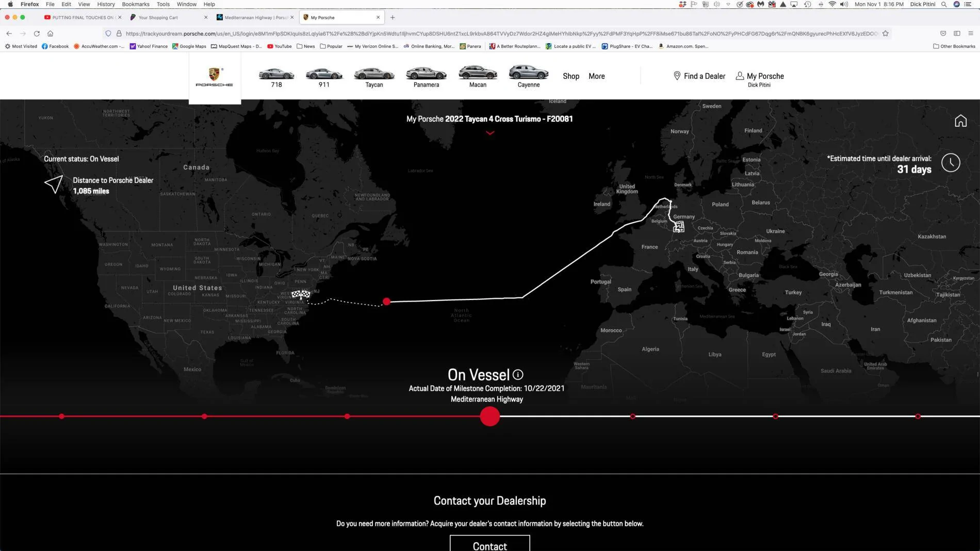This screenshot has height=551, width=980.
Task: Expand the red chevron under vehicle title
Action: (x=490, y=133)
